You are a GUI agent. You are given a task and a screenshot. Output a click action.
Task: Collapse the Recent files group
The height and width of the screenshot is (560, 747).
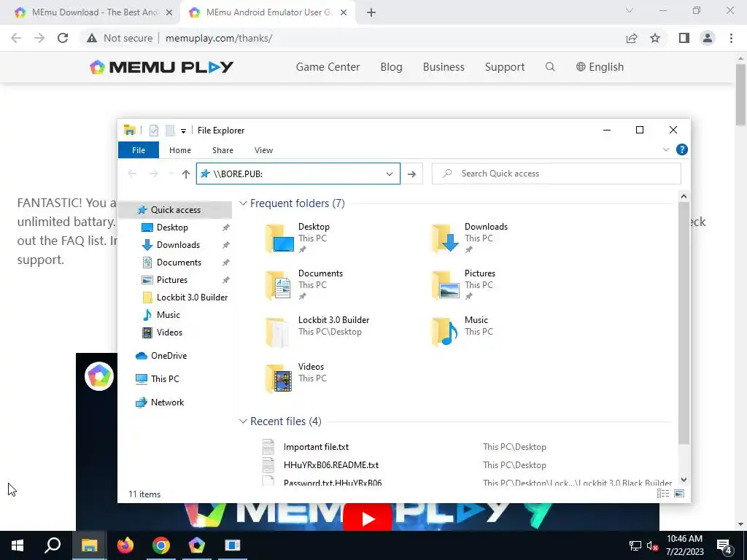click(243, 421)
